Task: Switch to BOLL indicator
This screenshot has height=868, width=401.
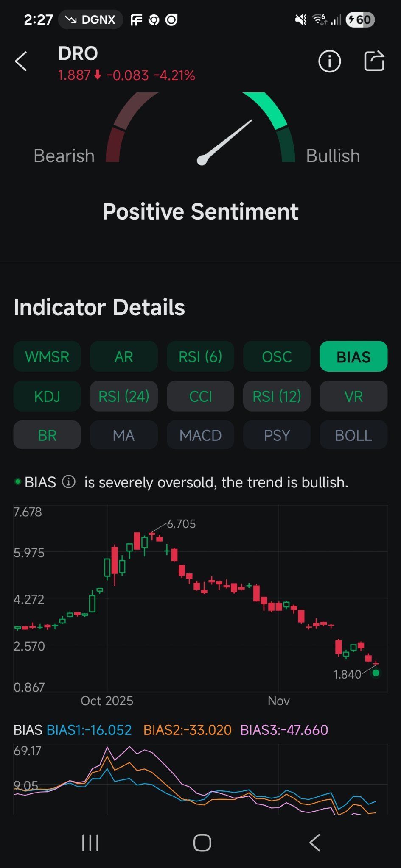Action: coord(353,435)
